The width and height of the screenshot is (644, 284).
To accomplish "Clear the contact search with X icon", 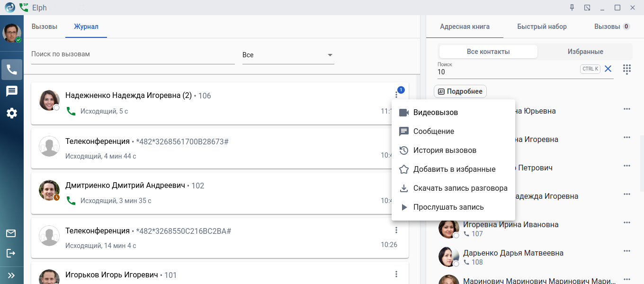I will coord(608,69).
